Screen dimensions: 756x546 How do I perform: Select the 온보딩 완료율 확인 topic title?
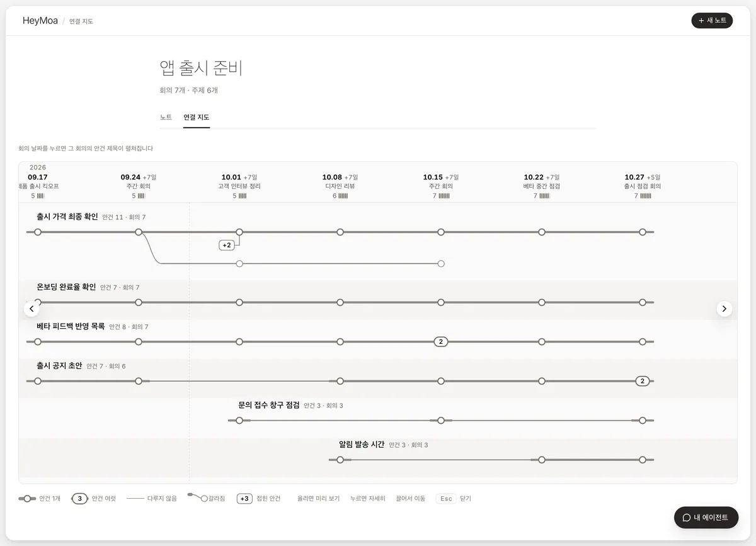click(x=66, y=287)
